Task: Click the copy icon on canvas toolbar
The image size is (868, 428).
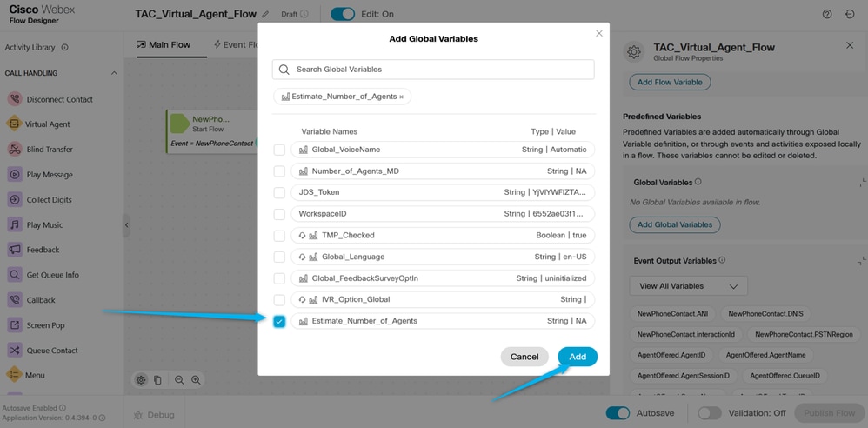Action: tap(157, 380)
